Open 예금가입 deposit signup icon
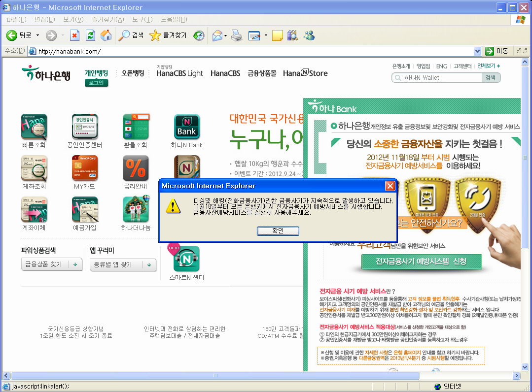 coord(84,210)
